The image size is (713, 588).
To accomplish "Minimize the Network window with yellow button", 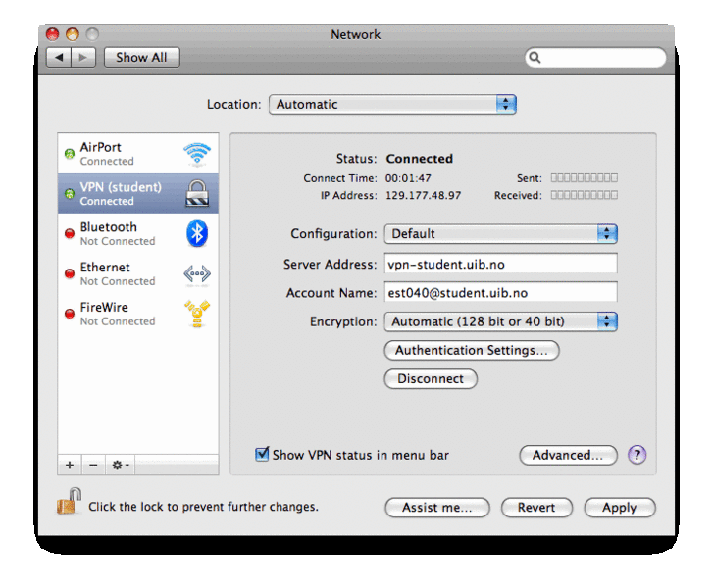I will pyautogui.click(x=73, y=34).
